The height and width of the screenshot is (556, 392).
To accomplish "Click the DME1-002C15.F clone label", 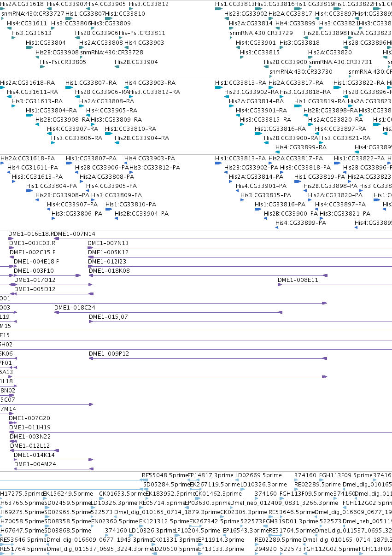I will 32,252.
